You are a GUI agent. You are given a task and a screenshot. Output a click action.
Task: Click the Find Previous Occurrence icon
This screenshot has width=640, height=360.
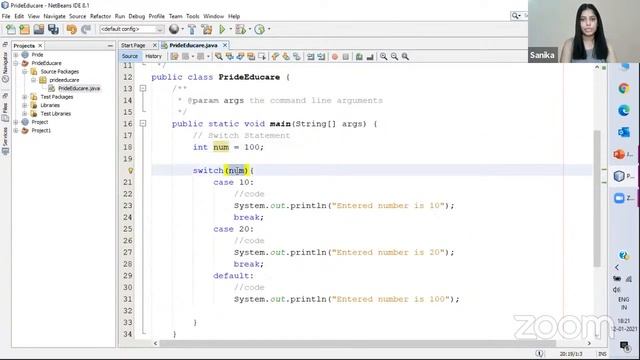click(x=229, y=56)
